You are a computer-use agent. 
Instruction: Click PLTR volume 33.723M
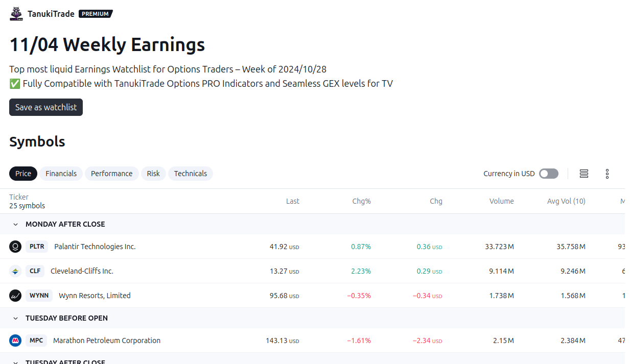pyautogui.click(x=499, y=247)
